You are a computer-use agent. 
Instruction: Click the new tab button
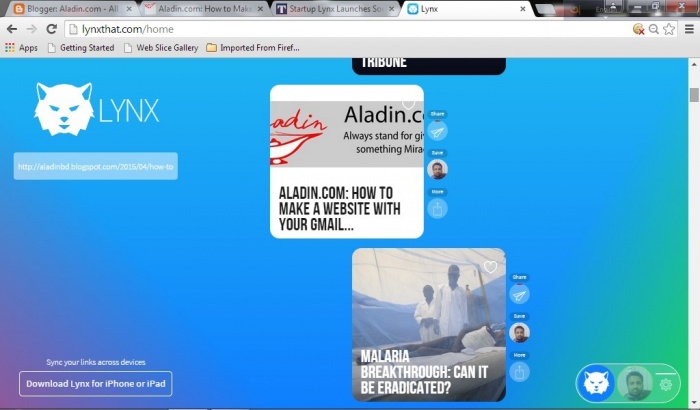click(x=545, y=9)
